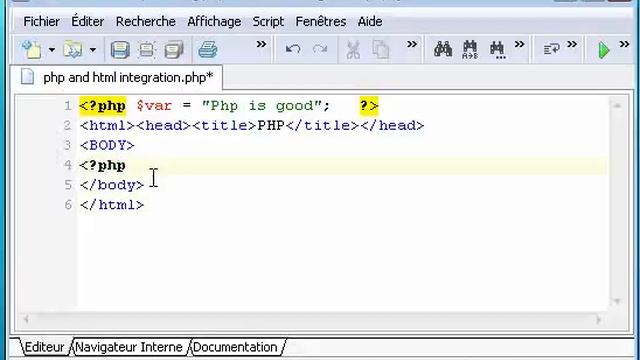Image resolution: width=640 pixels, height=360 pixels.
Task: Click the vertical scrollbar up arrow
Action: [617, 106]
